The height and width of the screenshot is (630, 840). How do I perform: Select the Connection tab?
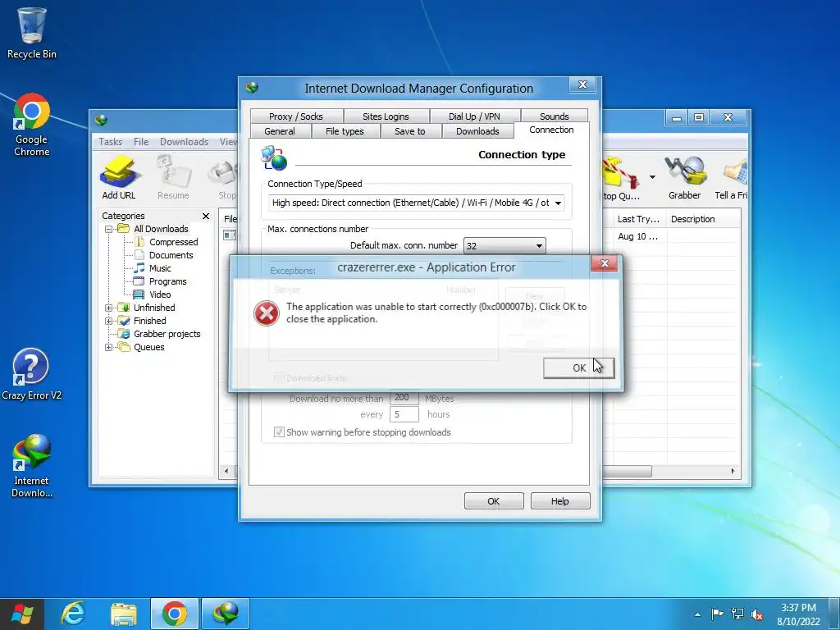click(x=551, y=130)
